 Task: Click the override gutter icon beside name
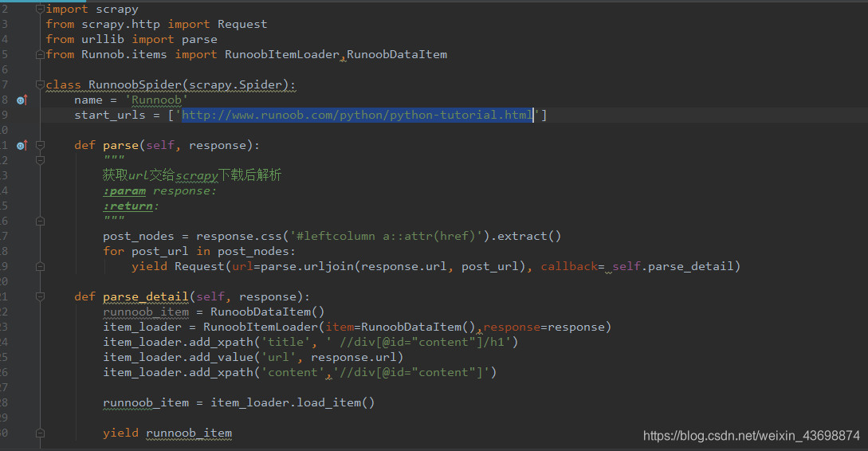pyautogui.click(x=22, y=100)
